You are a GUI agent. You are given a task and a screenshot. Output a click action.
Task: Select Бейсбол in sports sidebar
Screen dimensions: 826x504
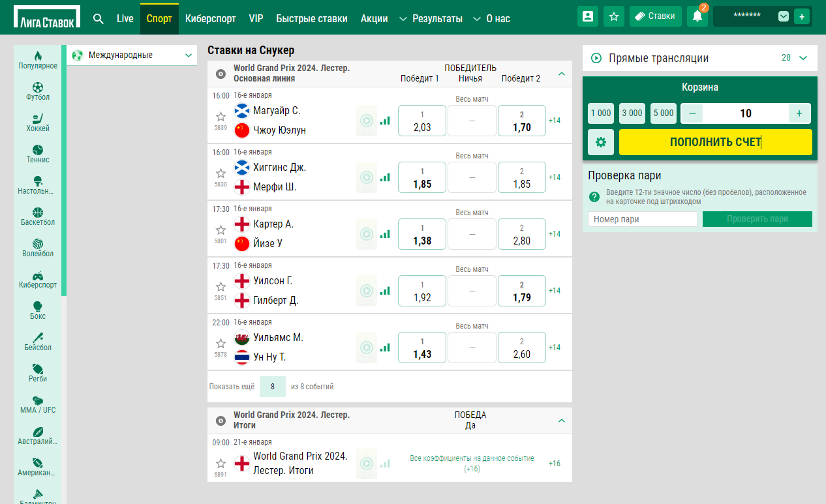(x=38, y=342)
